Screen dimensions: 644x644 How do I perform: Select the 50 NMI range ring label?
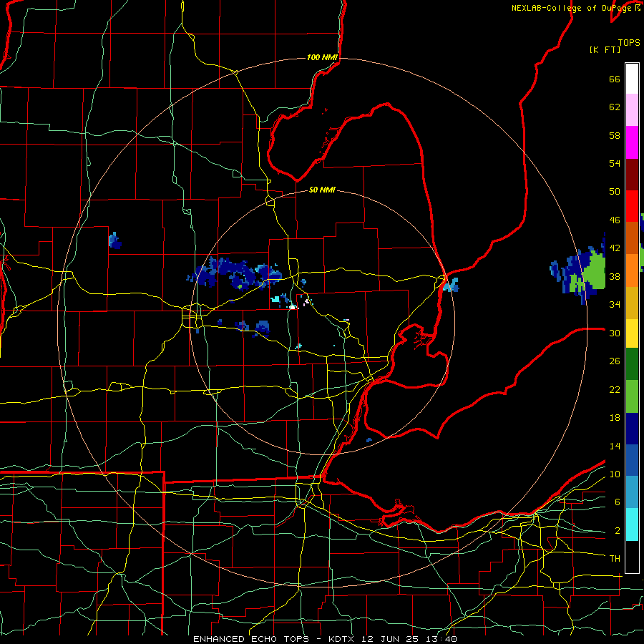pyautogui.click(x=323, y=190)
